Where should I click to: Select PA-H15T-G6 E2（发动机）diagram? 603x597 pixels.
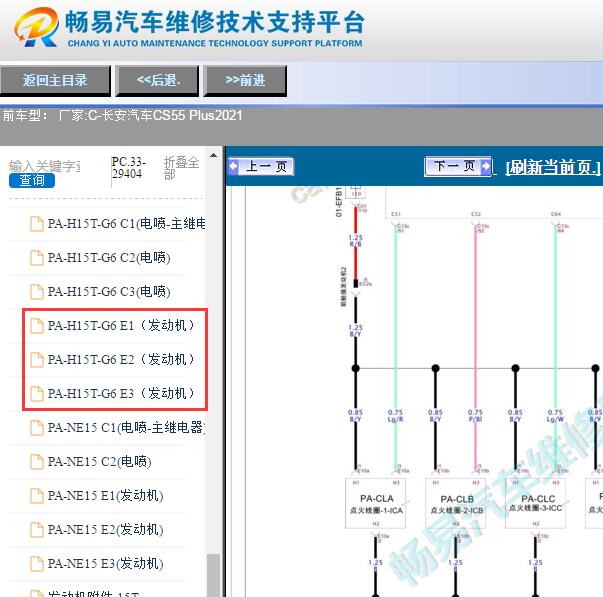tap(120, 359)
